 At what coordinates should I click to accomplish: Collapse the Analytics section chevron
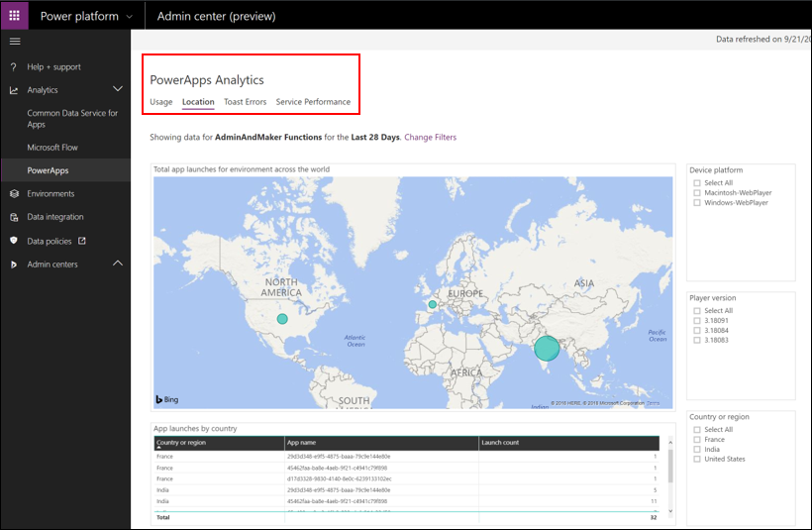point(118,90)
